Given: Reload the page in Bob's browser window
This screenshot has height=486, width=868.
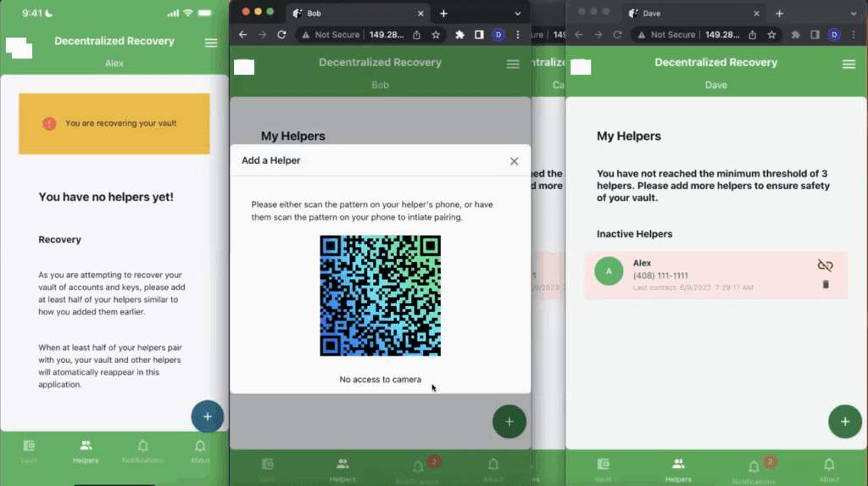Looking at the screenshot, I should pos(281,35).
